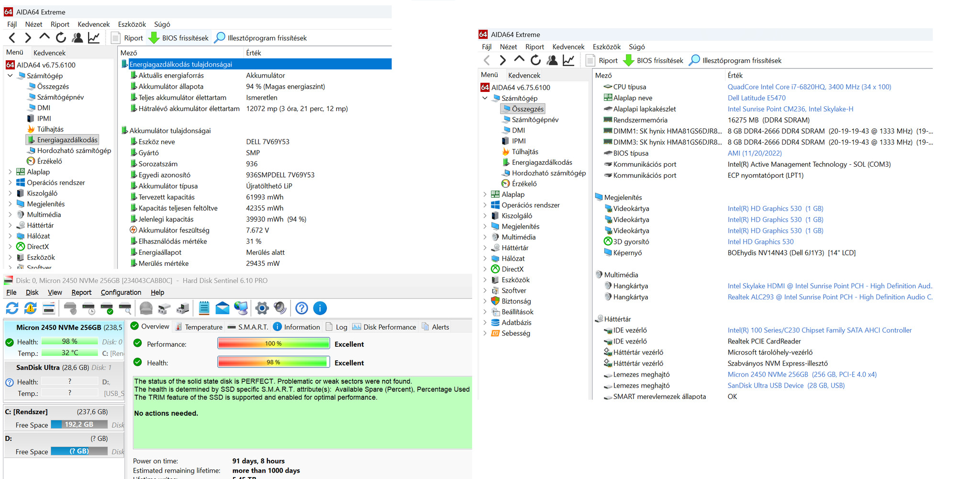
Task: Click Illesztőprogram frissítések in CPU-summary AIDA64 window
Action: [x=735, y=60]
